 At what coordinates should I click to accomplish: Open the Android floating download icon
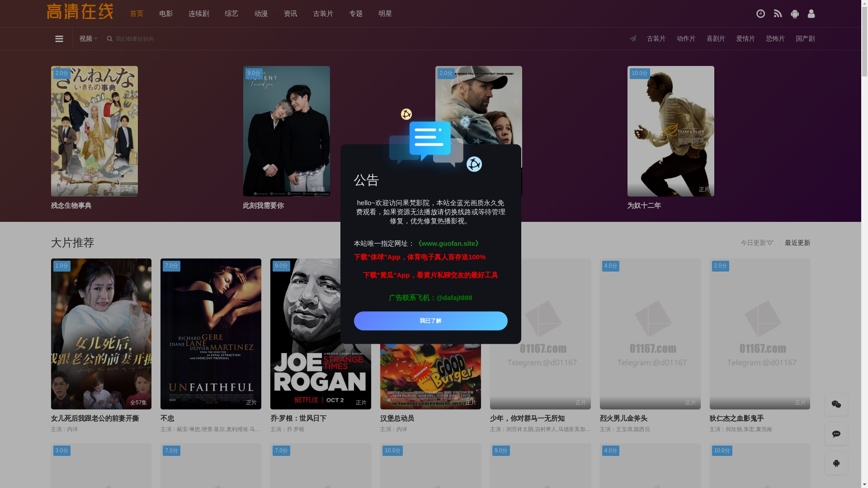point(836,463)
